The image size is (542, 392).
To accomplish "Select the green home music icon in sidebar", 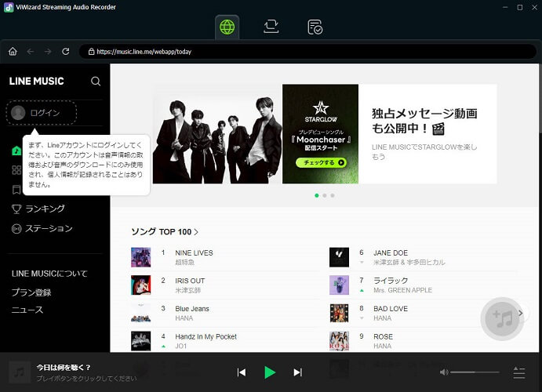I will [16, 151].
